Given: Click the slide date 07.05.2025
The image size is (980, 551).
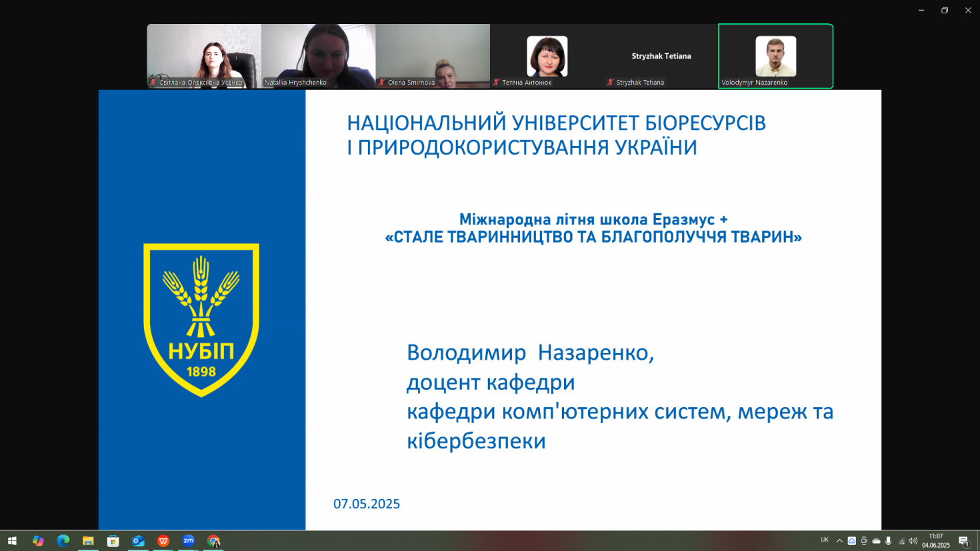Looking at the screenshot, I should point(367,504).
